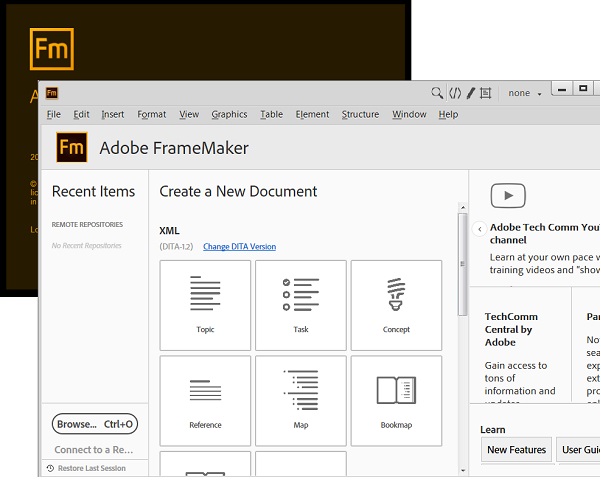Click the Change DITA Version link
Viewport: 601px width, 500px height.
pyautogui.click(x=239, y=247)
